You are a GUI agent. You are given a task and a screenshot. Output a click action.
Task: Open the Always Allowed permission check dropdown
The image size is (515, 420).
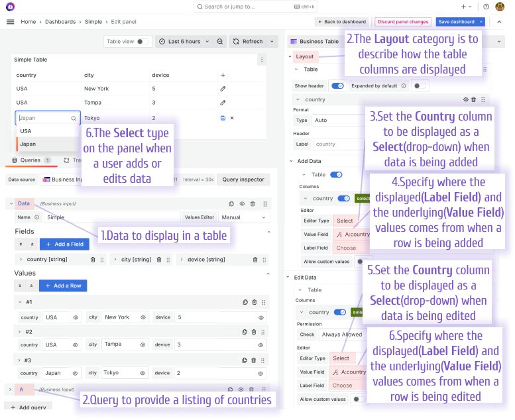(342, 335)
